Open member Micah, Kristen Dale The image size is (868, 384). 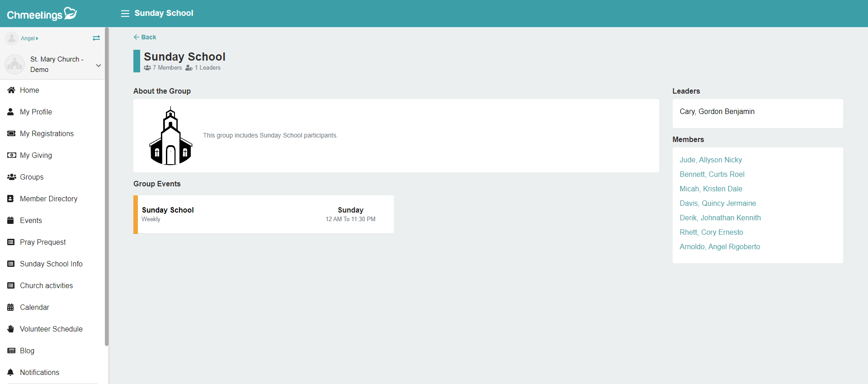point(711,189)
